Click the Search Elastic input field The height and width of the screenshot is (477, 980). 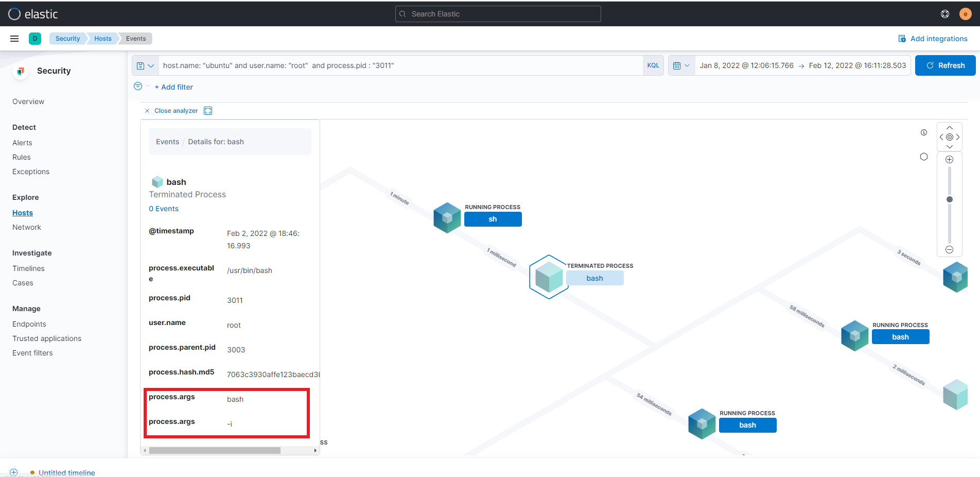[x=498, y=14]
